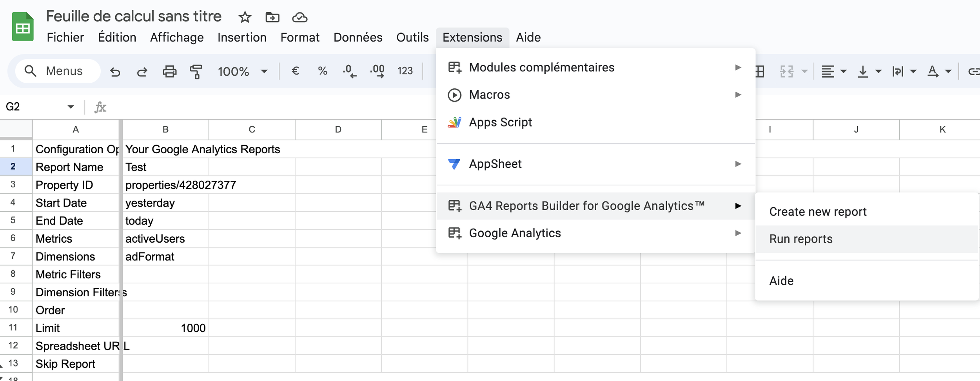
Task: Click the vertical align icon
Action: pos(863,71)
